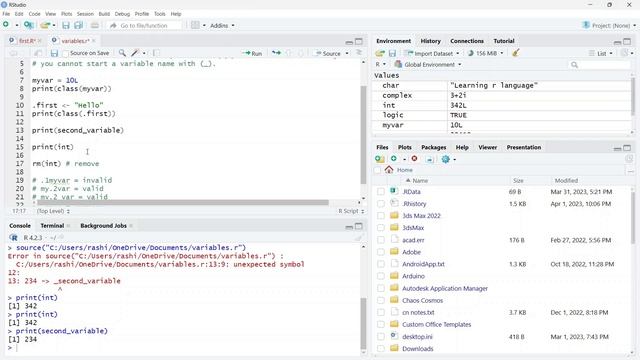Screen dimensions: 640x360
Task: Load workspace icon in Environment pane
Action: (380, 53)
